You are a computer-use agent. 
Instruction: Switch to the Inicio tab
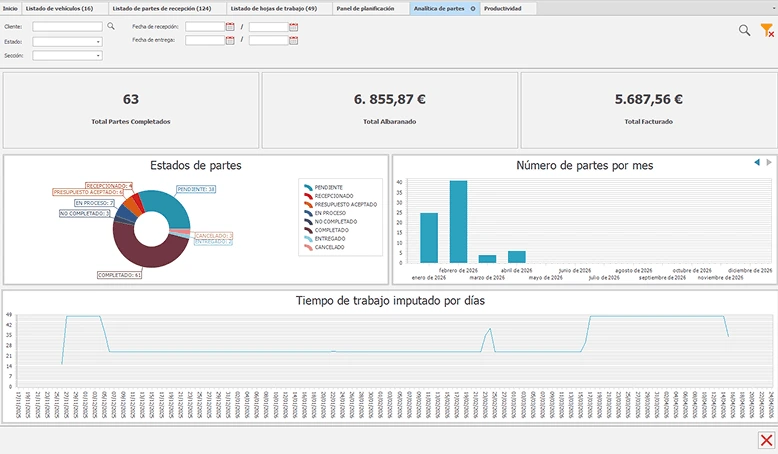(x=10, y=8)
